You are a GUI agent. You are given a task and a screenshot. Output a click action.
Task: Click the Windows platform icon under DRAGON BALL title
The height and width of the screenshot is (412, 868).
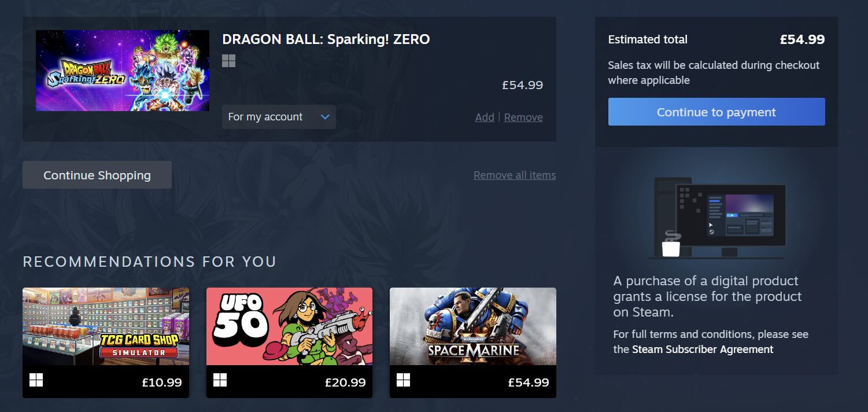229,61
